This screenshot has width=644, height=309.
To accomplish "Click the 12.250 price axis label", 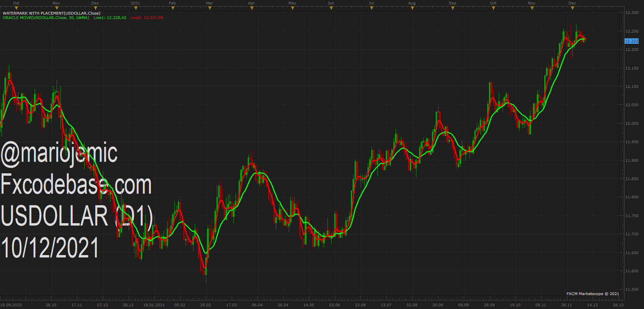I will (632, 31).
